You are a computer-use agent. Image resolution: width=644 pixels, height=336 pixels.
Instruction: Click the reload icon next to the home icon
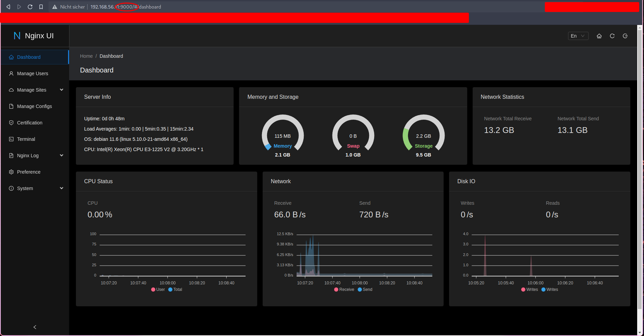click(612, 36)
